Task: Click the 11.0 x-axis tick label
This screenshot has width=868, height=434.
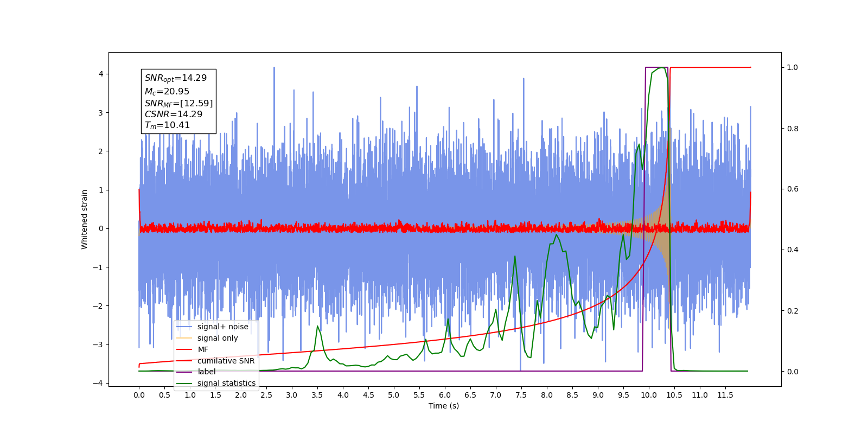Action: 700,395
